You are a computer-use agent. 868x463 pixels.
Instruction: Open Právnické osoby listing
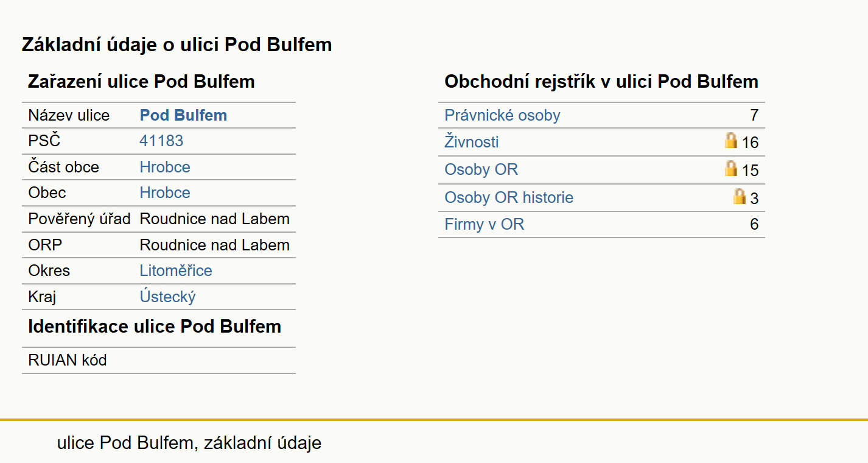click(x=502, y=115)
